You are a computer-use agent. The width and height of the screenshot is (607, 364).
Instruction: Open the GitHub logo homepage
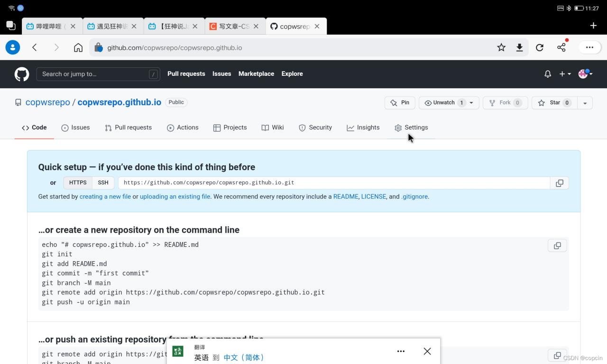coord(22,74)
